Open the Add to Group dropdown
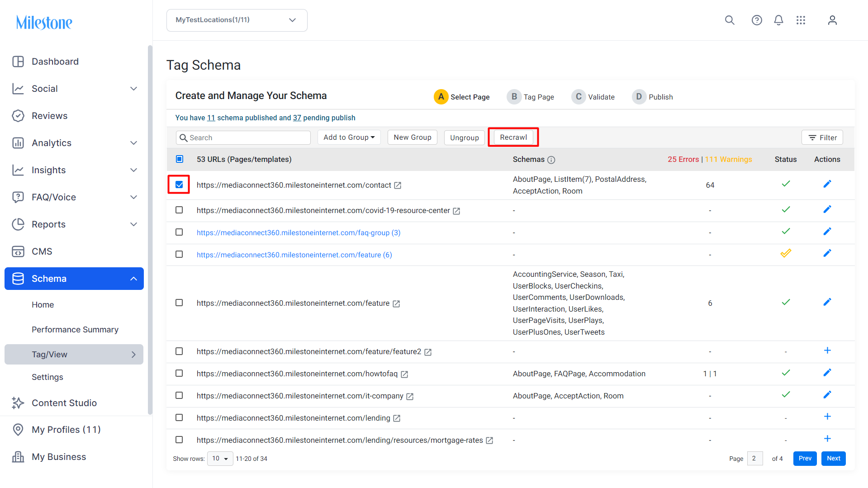 (x=349, y=137)
